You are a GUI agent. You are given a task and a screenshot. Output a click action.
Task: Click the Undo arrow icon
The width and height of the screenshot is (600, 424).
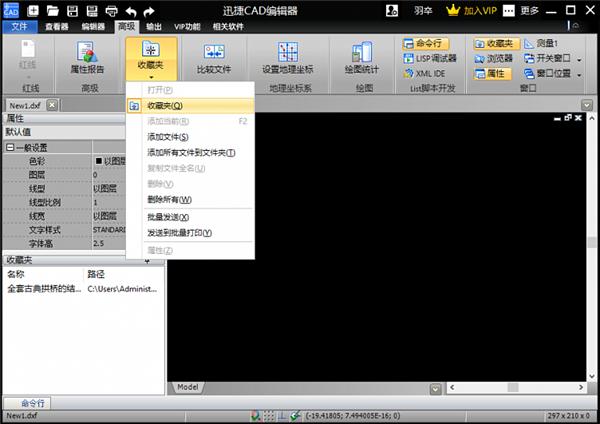[x=131, y=11]
